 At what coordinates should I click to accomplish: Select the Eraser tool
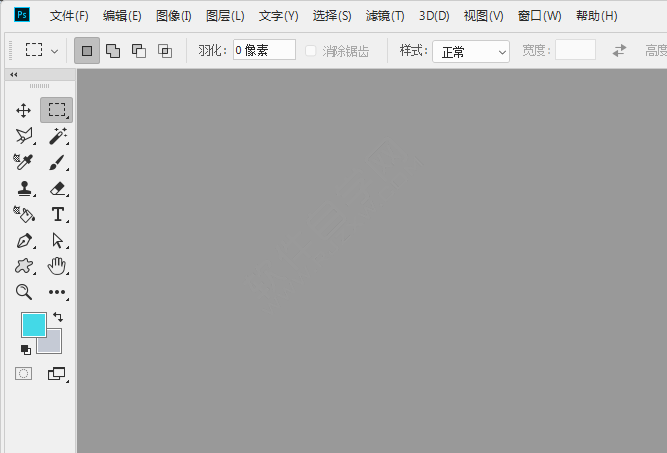(57, 188)
